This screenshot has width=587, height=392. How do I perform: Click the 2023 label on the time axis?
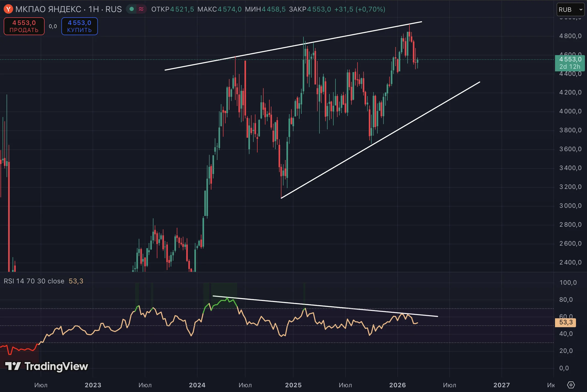[x=93, y=385]
